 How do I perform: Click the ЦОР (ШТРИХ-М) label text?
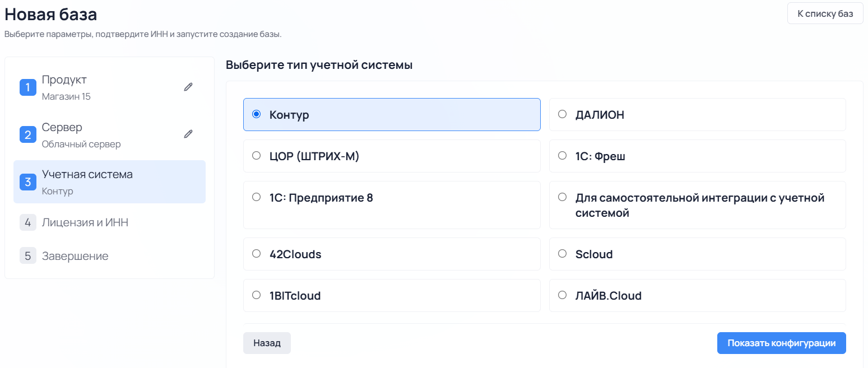tap(314, 156)
